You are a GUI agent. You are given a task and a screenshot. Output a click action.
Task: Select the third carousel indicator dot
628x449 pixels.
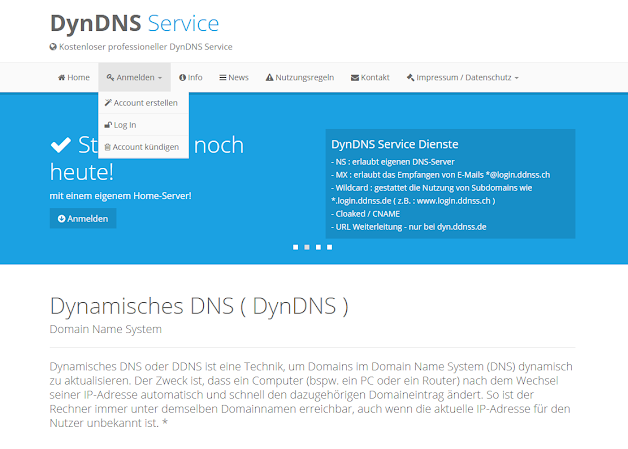coord(318,247)
